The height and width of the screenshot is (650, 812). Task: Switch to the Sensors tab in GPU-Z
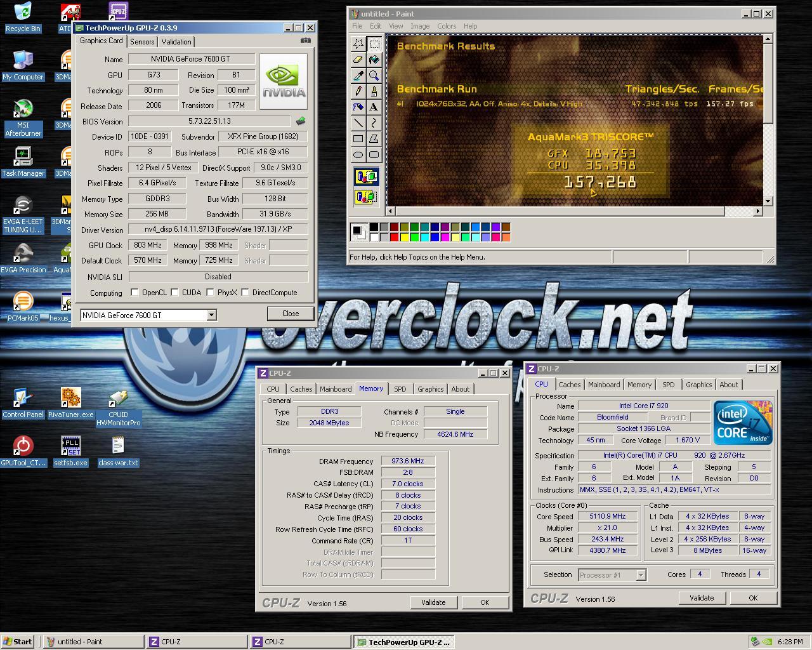(x=142, y=41)
